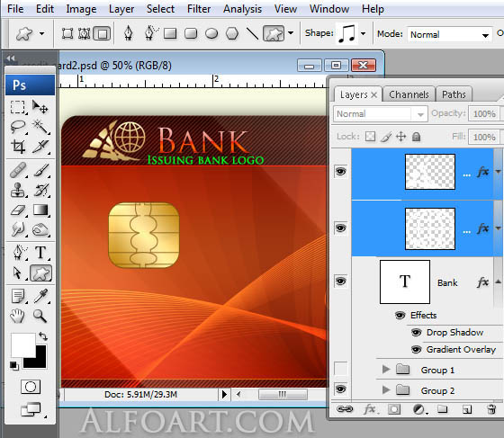Screen dimensions: 504x438
Task: Select the Magic Wand tool
Action: (40, 127)
